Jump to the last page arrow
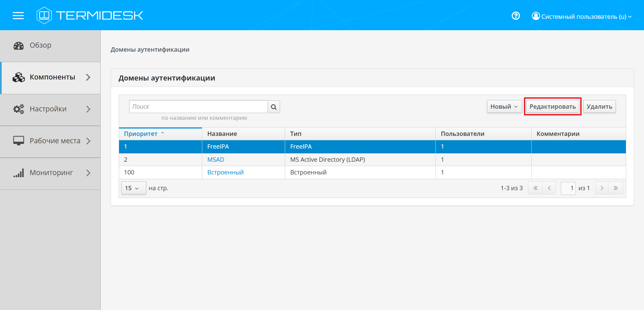The height and width of the screenshot is (310, 644). click(x=616, y=188)
